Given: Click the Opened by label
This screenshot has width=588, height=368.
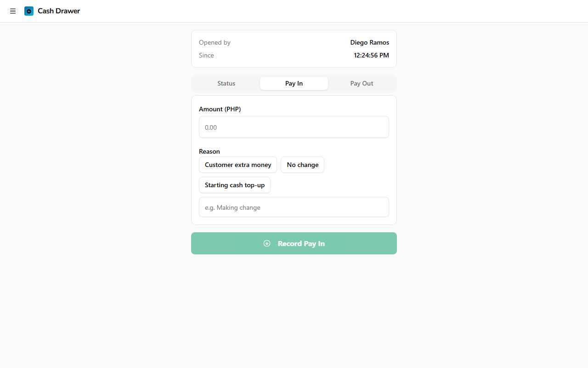Looking at the screenshot, I should (x=215, y=42).
